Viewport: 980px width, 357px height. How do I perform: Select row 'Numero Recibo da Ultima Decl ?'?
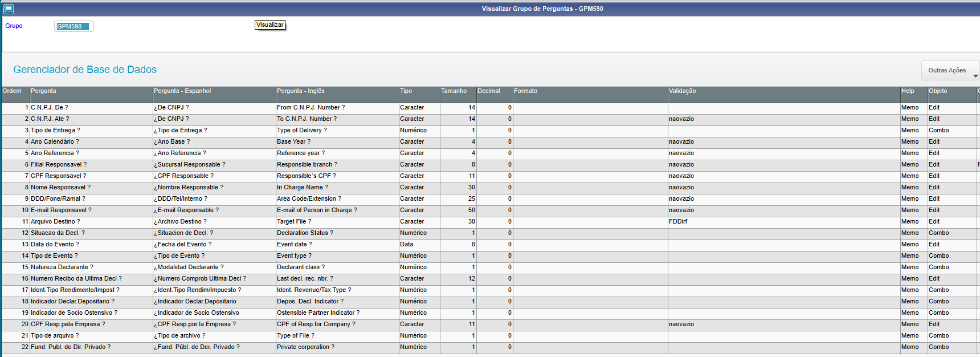(x=490, y=279)
